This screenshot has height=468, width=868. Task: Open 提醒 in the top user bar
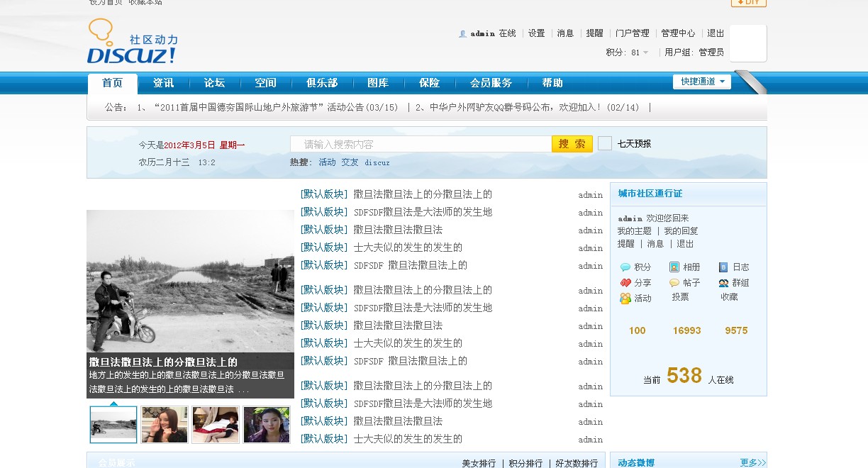[x=594, y=33]
